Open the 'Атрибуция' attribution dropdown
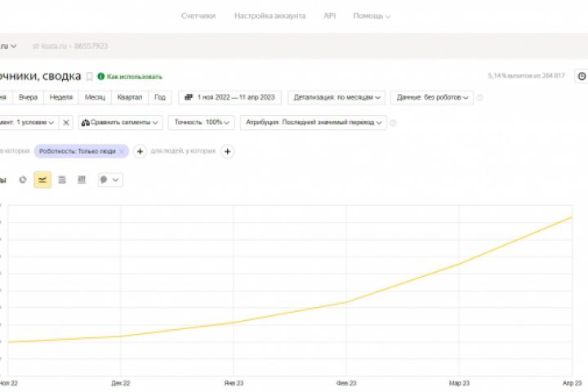The width and height of the screenshot is (588, 392). click(x=313, y=122)
